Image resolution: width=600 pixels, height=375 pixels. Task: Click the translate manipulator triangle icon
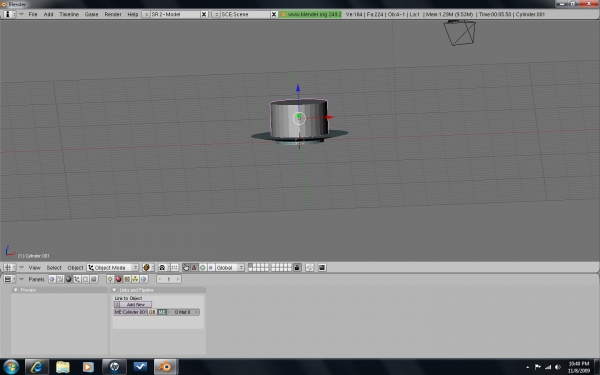coord(194,267)
